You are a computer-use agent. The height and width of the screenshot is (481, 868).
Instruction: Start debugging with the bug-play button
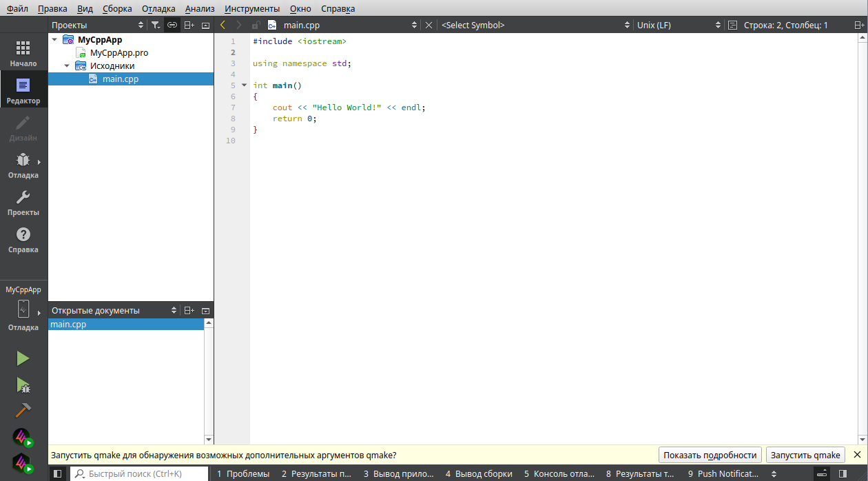coord(23,385)
